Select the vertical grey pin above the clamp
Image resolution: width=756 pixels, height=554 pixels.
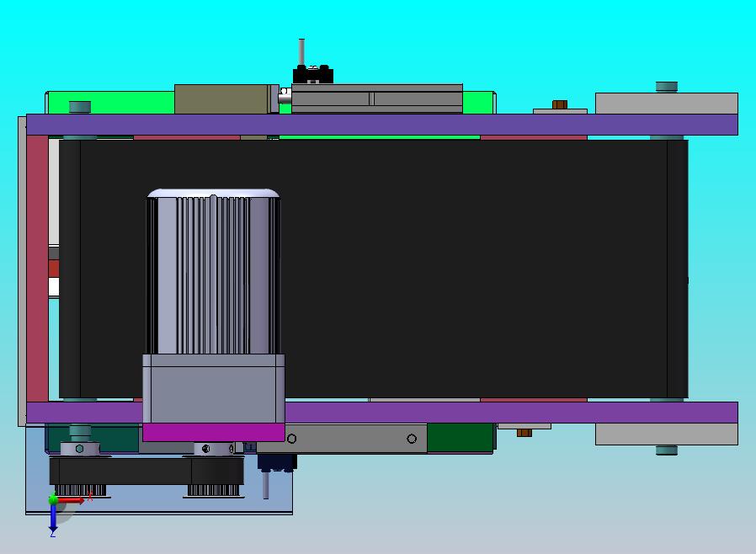(x=302, y=52)
